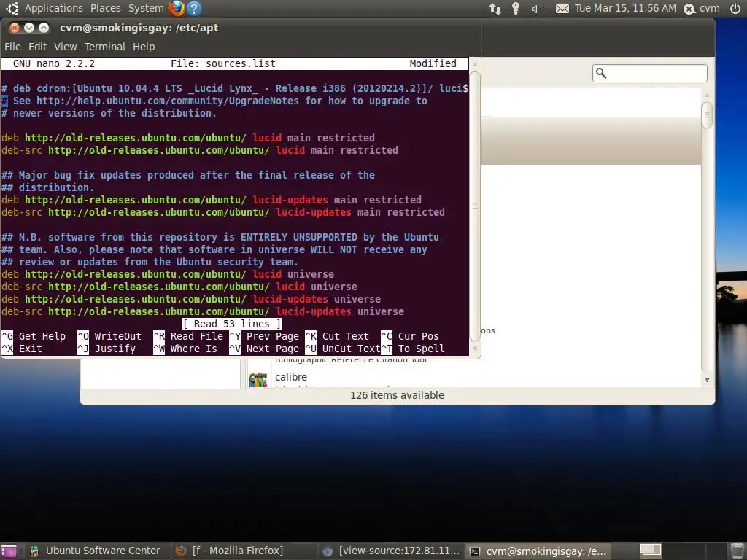747x560 pixels.
Task: Open the Help launcher icon in top panel
Action: click(194, 8)
